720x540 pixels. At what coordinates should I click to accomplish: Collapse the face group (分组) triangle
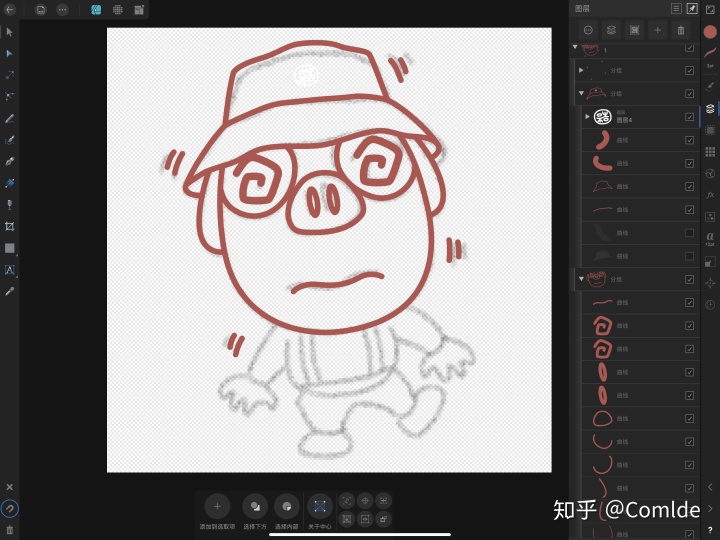[x=581, y=279]
